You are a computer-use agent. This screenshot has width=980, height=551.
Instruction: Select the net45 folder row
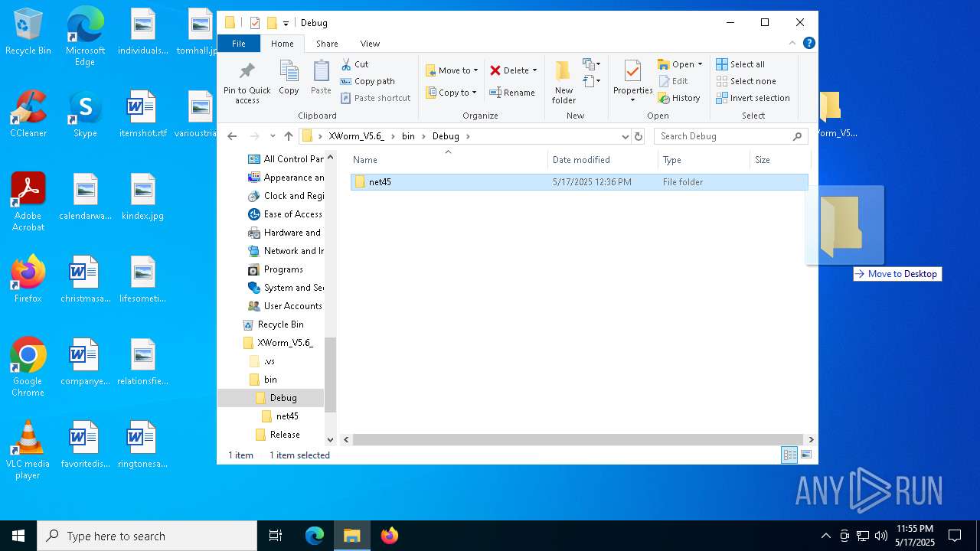580,182
